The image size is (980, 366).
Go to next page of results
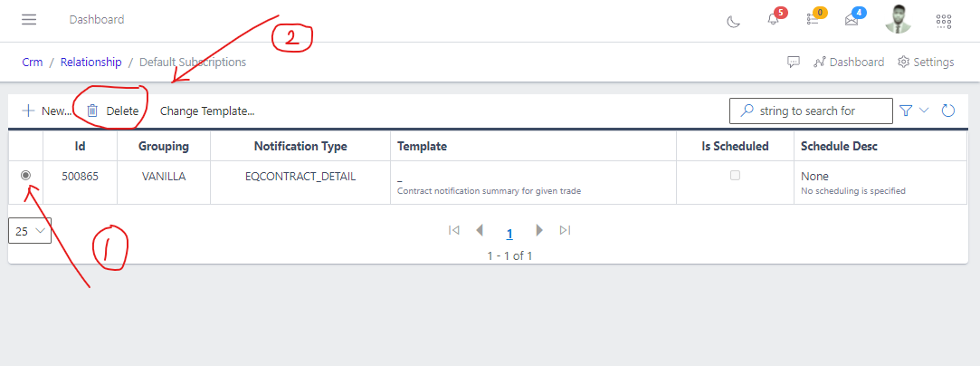pos(539,230)
